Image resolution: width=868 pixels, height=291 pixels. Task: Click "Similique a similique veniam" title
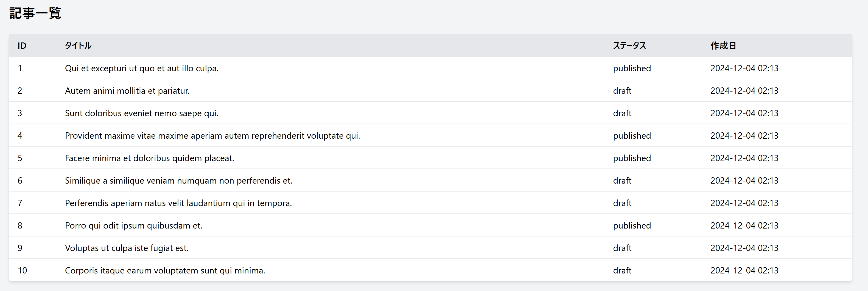click(x=178, y=181)
